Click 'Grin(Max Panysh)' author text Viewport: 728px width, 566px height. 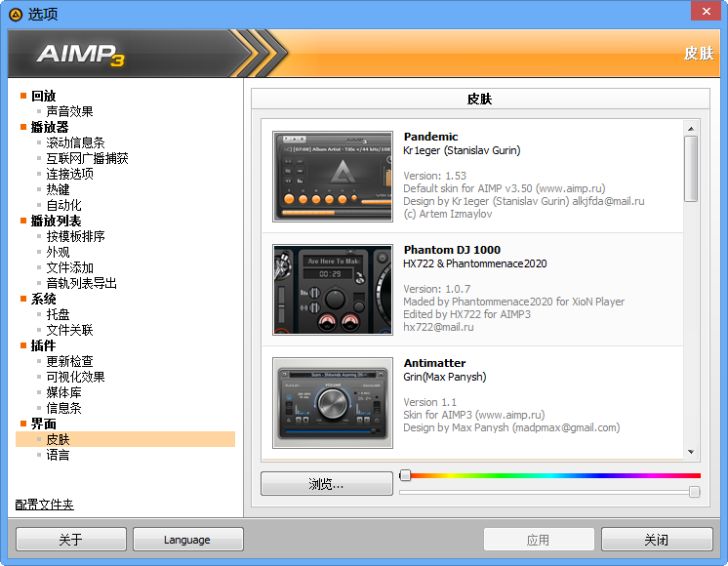tap(444, 377)
